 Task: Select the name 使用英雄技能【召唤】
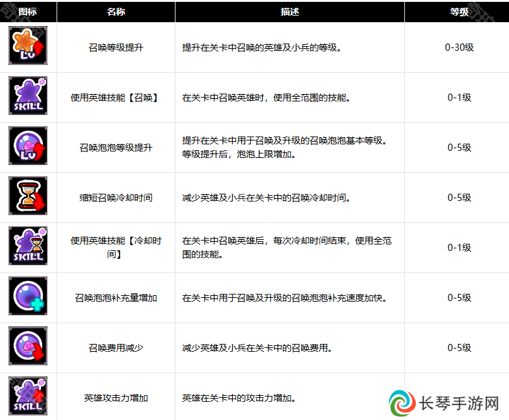point(116,98)
